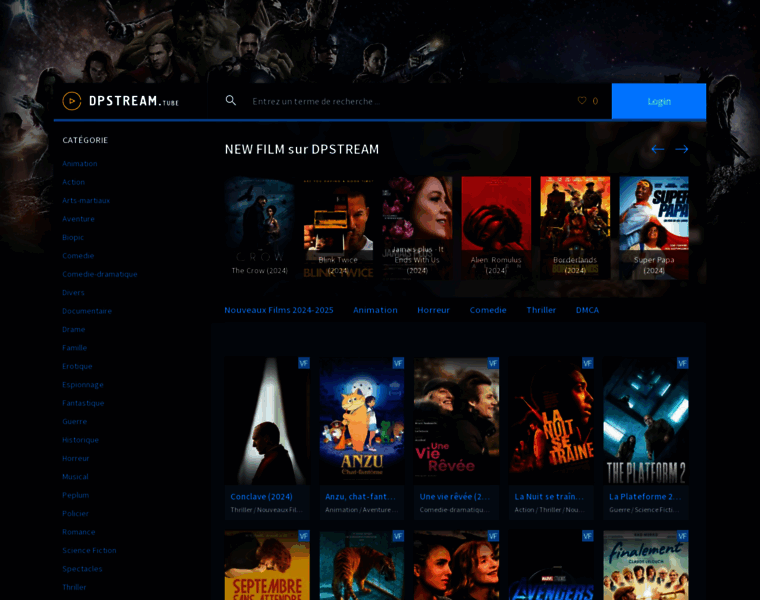Open the Une vie rêvée poster
Viewport: 760px width, 600px height.
pos(457,421)
